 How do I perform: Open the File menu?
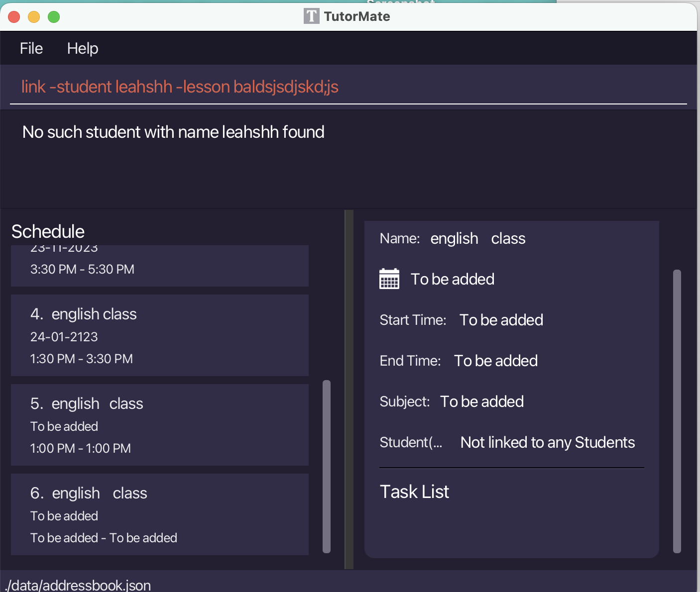(31, 48)
